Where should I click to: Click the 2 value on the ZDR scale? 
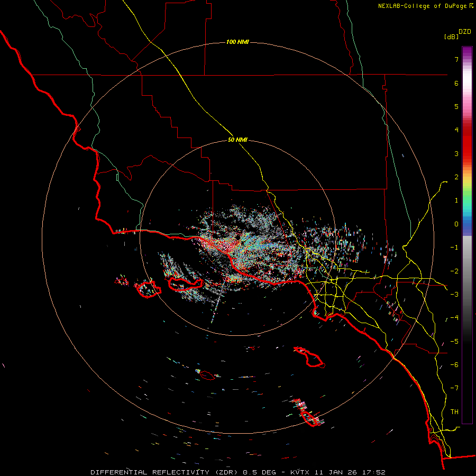click(x=456, y=177)
